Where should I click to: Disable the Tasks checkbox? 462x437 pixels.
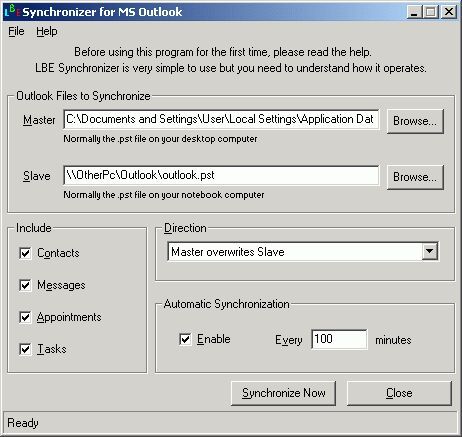point(25,349)
